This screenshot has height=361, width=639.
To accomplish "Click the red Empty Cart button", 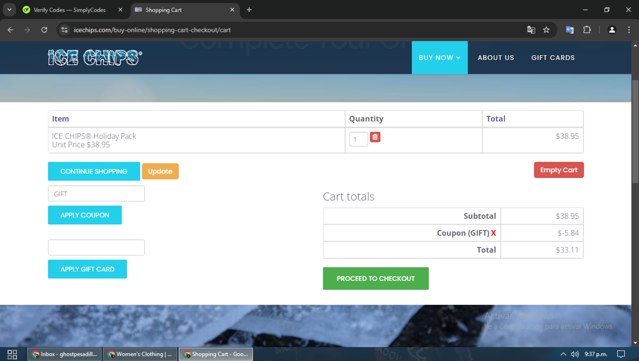I will tap(559, 170).
